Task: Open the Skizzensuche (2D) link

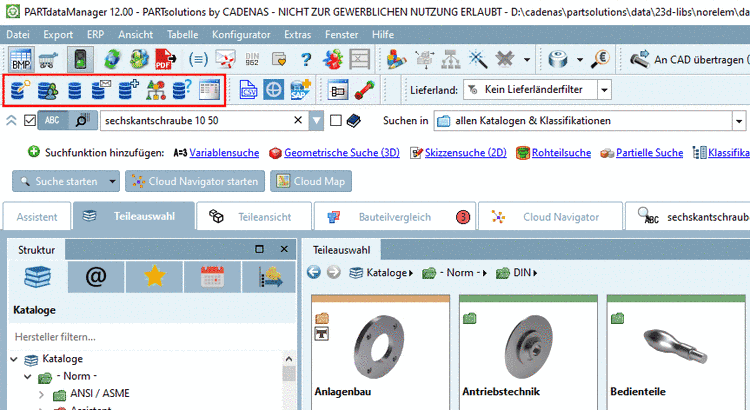Action: click(465, 153)
